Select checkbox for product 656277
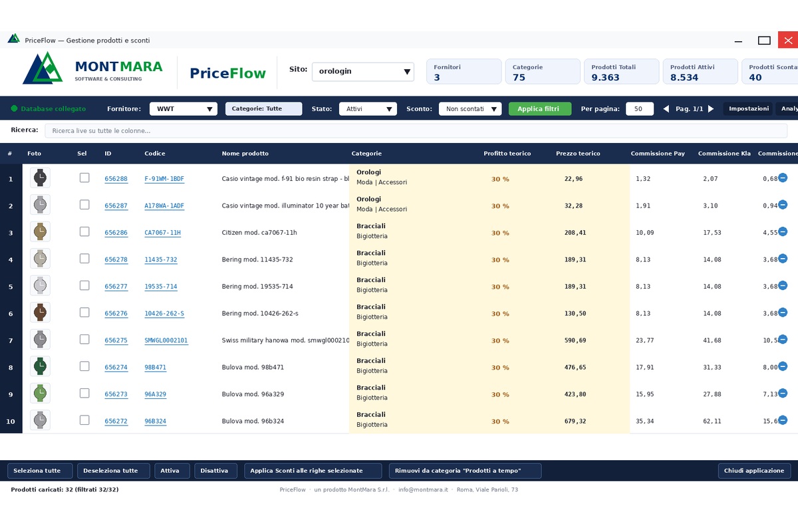Viewport: 798px width, 532px height. click(84, 285)
